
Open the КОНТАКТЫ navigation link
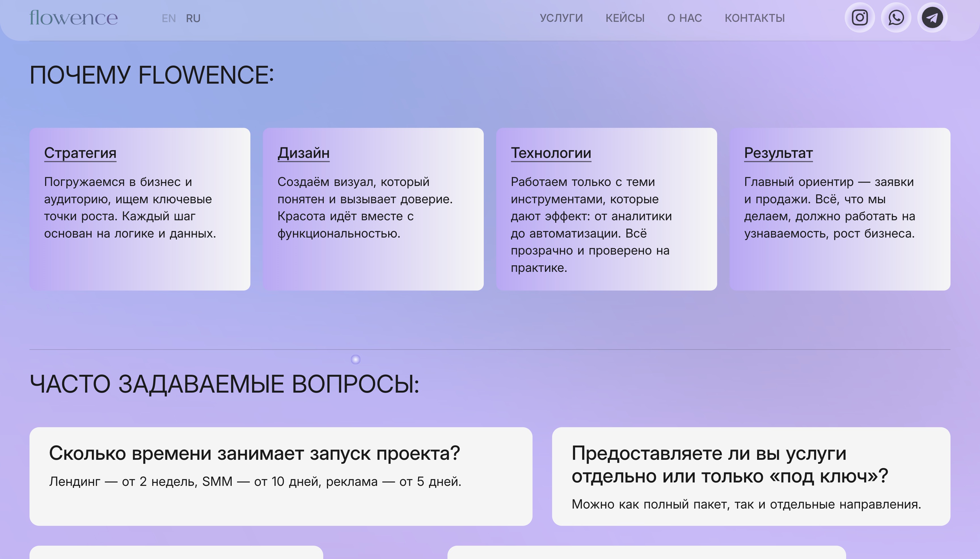coord(755,18)
